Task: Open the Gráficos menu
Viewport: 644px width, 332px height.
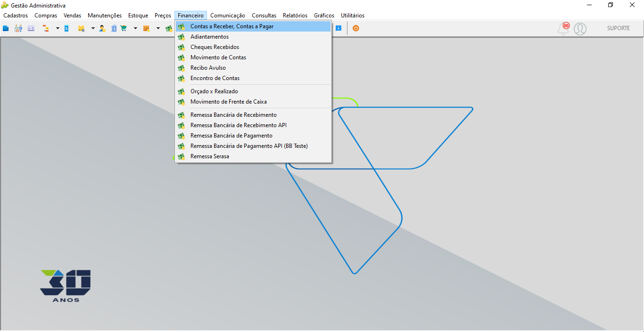Action: pos(324,16)
